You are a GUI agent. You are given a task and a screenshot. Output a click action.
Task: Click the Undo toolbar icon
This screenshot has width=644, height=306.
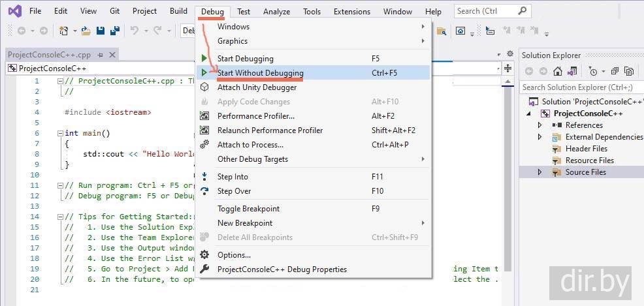coord(135,31)
